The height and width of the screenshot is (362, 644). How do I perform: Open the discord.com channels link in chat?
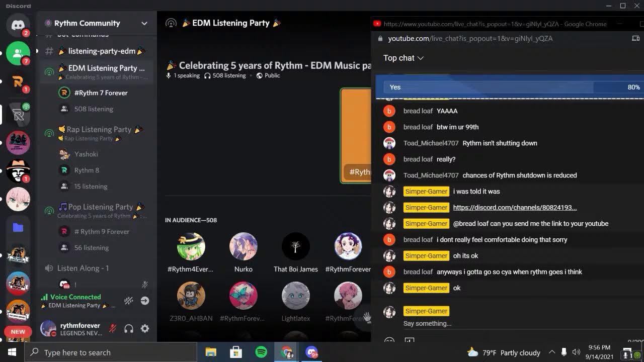515,207
